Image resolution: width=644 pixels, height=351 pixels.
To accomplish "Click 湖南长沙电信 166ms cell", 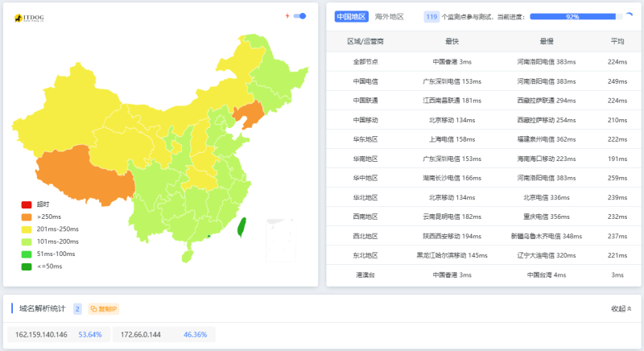I will click(x=452, y=178).
